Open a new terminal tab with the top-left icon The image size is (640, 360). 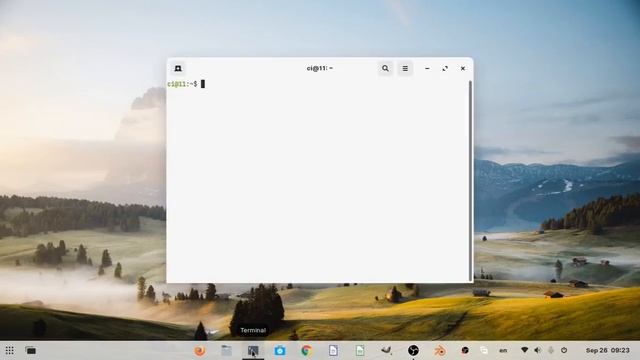pyautogui.click(x=178, y=69)
